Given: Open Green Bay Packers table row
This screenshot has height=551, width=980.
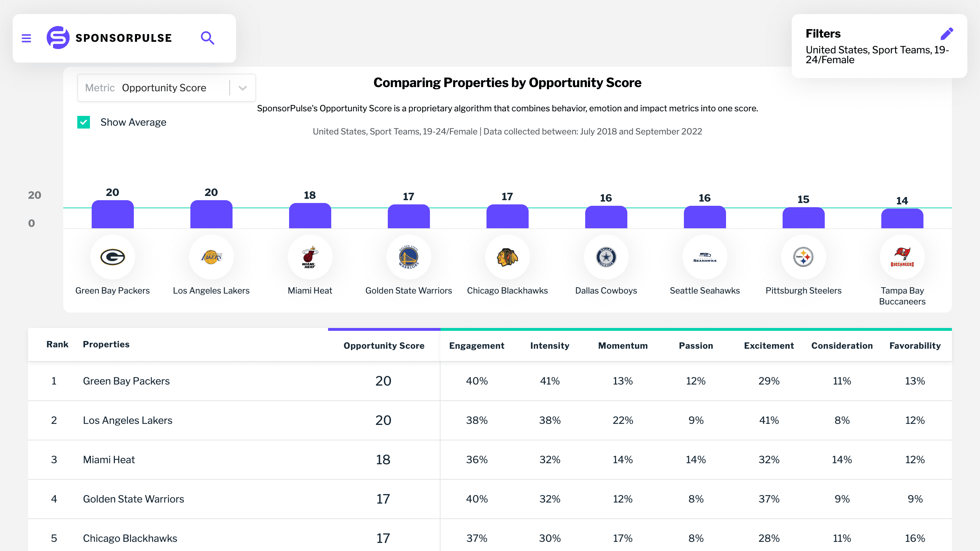Looking at the screenshot, I should (126, 381).
